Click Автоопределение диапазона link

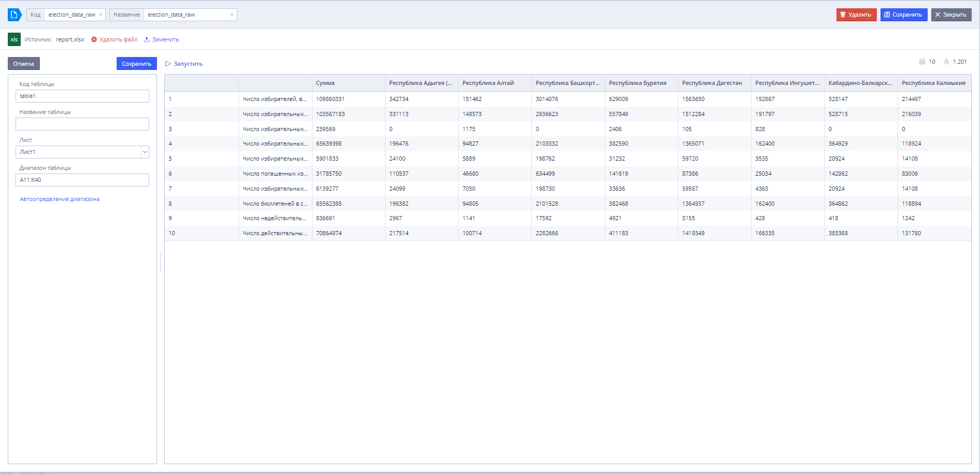(60, 199)
